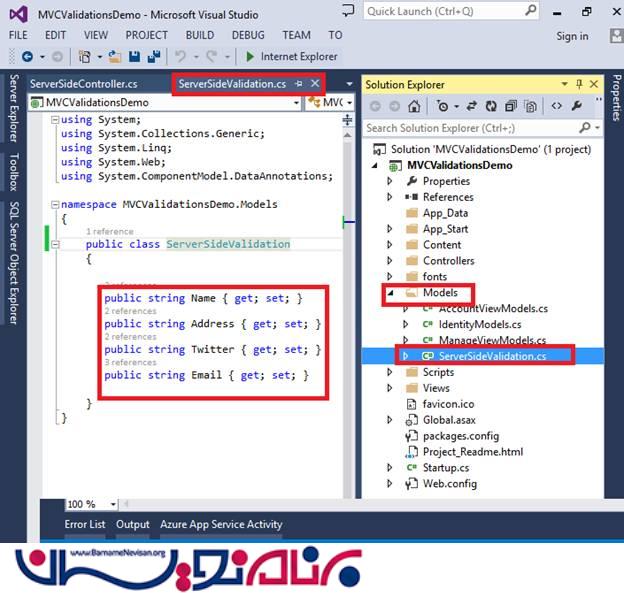Click the Search Solution Explorer field

470,128
